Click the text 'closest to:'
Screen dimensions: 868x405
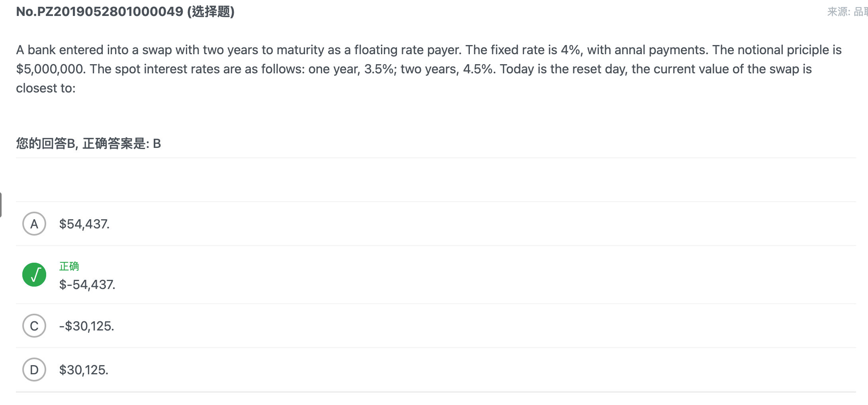coord(46,88)
